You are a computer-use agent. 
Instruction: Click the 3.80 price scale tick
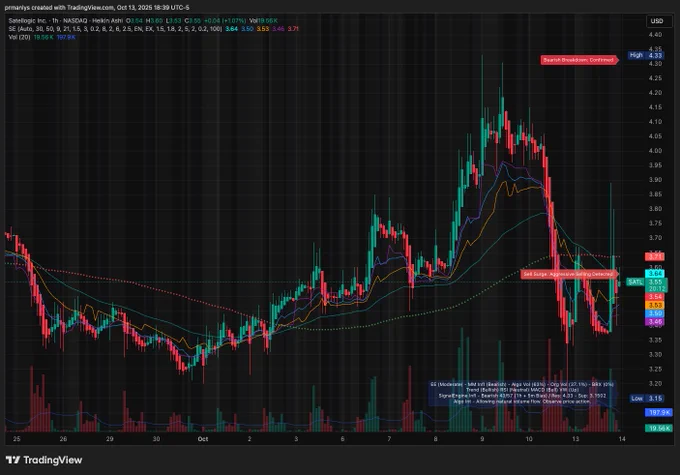(655, 209)
